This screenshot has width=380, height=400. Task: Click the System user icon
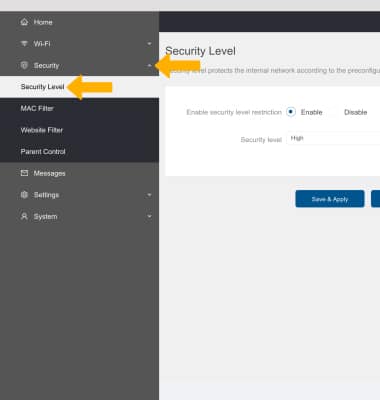(x=24, y=216)
